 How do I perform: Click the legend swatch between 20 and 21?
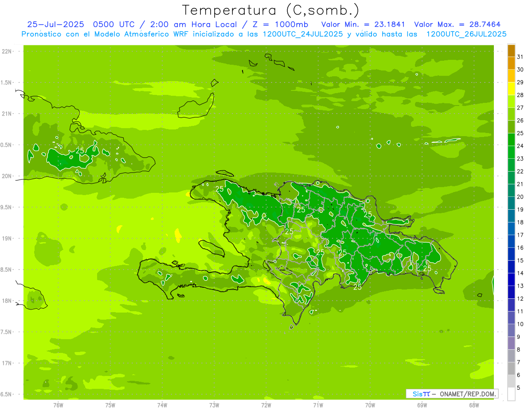[x=511, y=190]
